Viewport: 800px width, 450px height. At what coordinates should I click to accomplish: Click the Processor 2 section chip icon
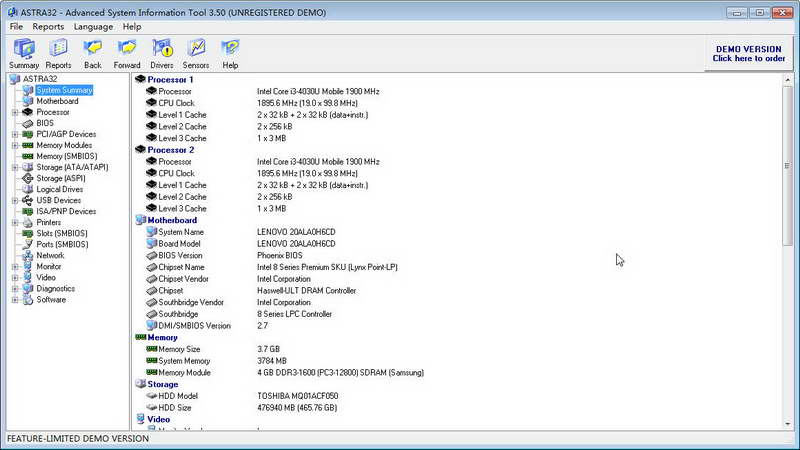[x=140, y=149]
